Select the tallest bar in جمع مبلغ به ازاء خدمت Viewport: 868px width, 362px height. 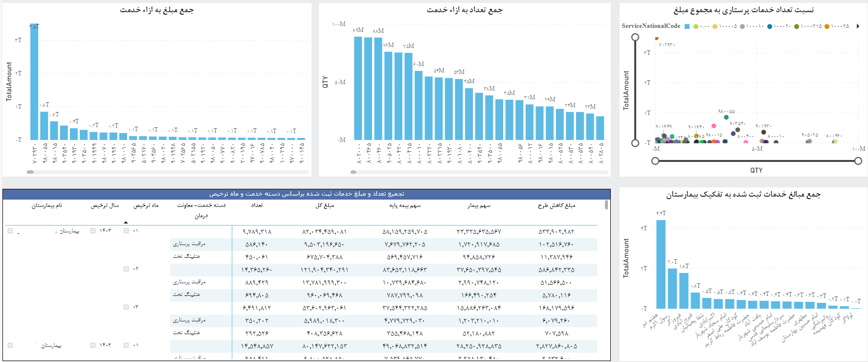click(x=34, y=82)
